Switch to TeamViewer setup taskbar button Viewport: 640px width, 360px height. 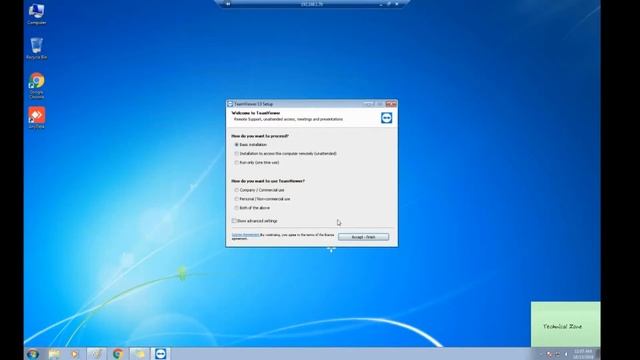pos(160,354)
